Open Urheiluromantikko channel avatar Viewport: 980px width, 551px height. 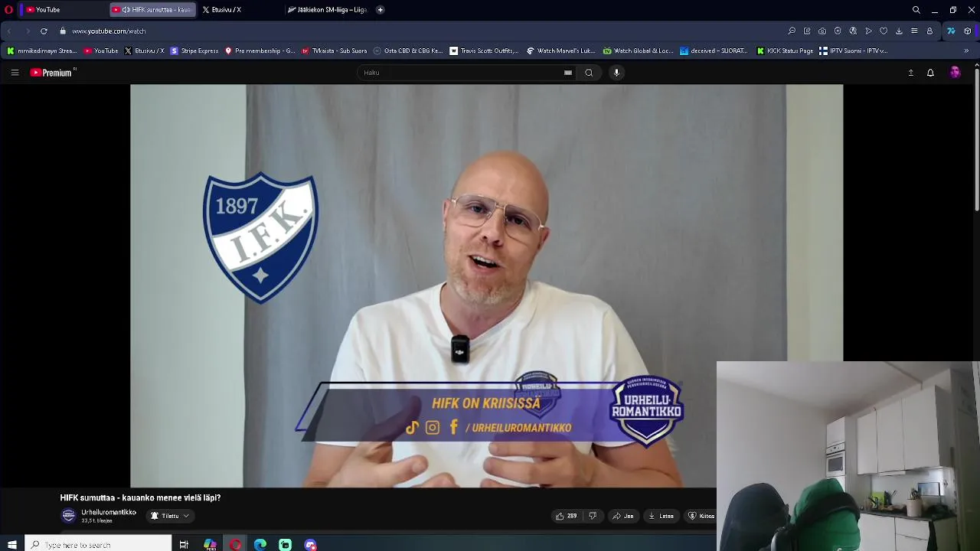[x=69, y=516]
